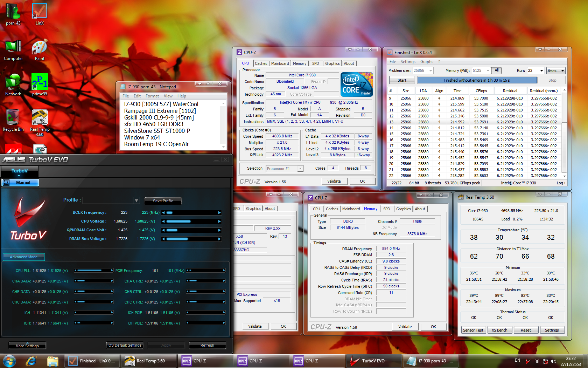Switch to i7-930 Notepad taskbar button
The image size is (588, 368).
pyautogui.click(x=430, y=361)
